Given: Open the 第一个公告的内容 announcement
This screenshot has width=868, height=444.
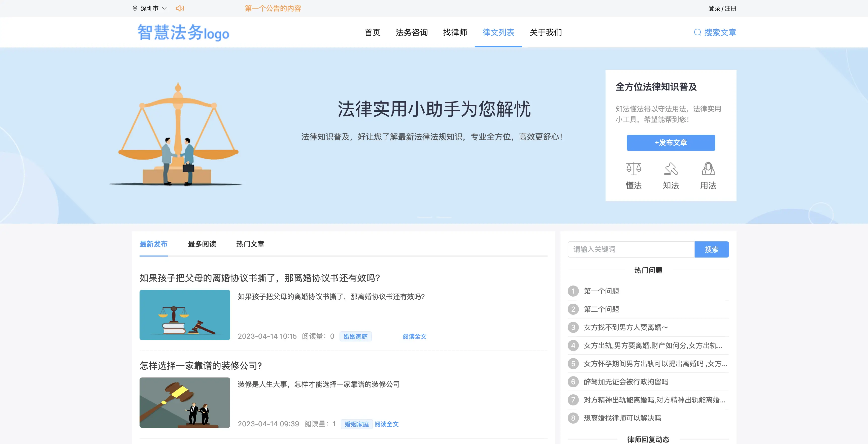Looking at the screenshot, I should pos(273,8).
